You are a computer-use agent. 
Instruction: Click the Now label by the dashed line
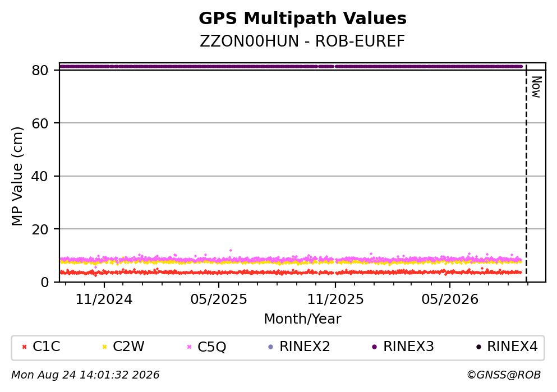click(536, 87)
